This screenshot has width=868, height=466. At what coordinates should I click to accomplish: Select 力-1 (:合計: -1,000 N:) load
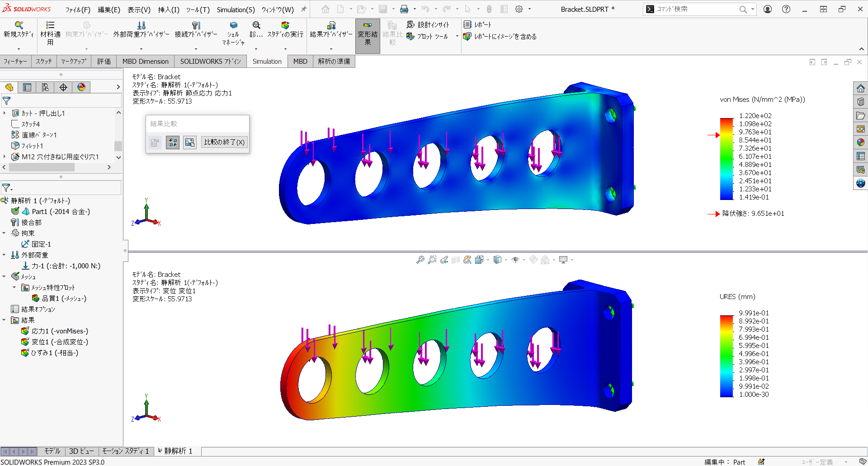61,266
